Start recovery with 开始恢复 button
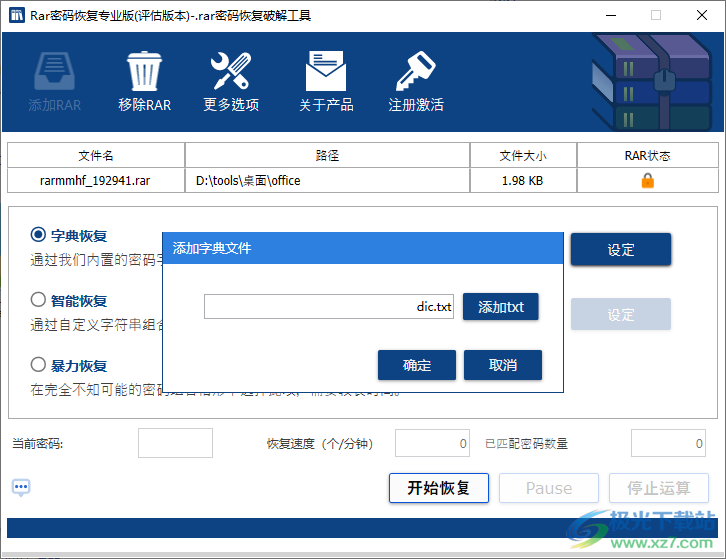 439,488
